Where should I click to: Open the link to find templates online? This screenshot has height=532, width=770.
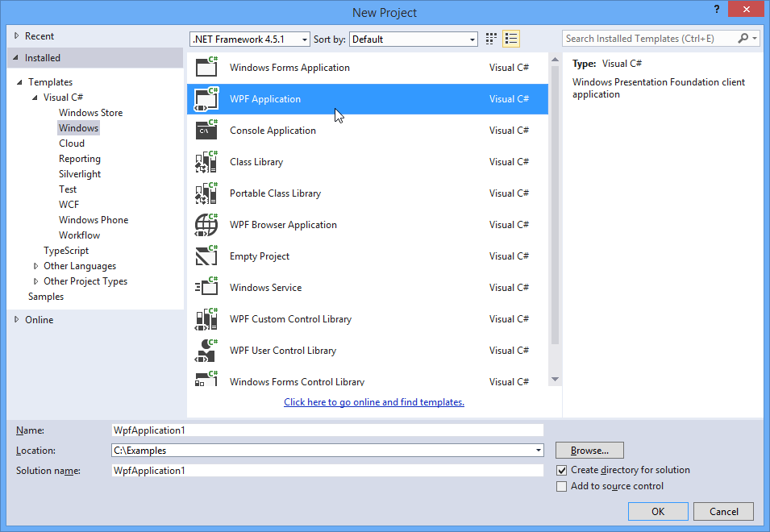pyautogui.click(x=373, y=401)
